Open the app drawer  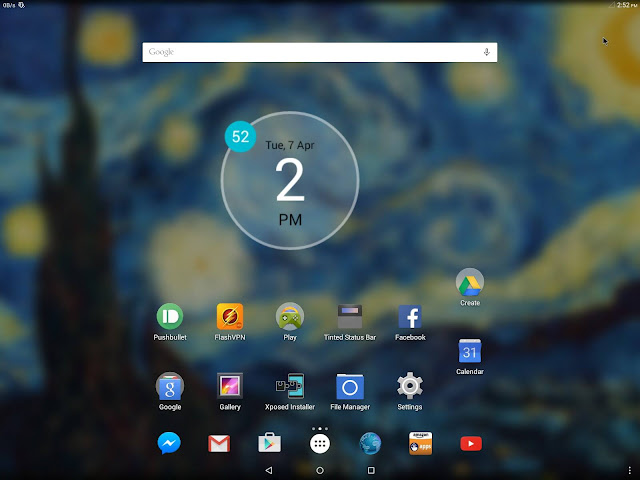[x=320, y=444]
